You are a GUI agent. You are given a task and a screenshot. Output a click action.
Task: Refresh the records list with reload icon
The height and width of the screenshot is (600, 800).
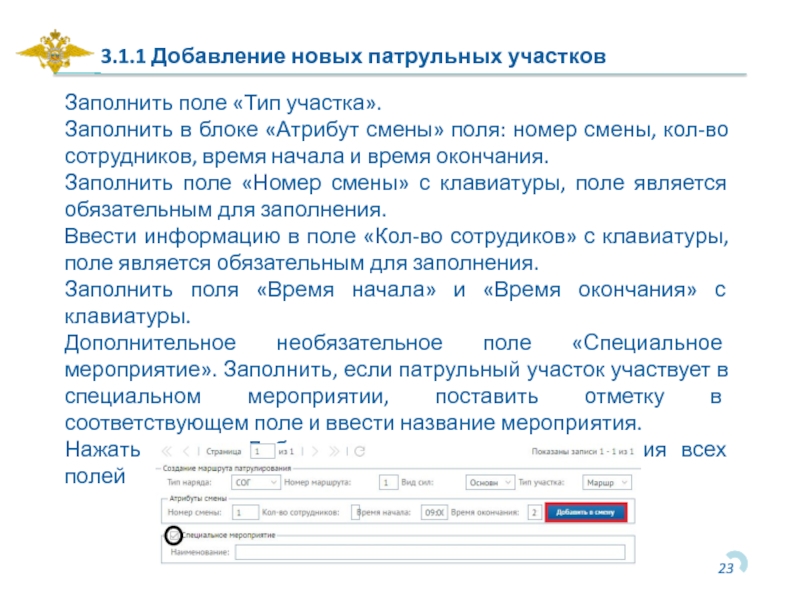click(x=360, y=451)
